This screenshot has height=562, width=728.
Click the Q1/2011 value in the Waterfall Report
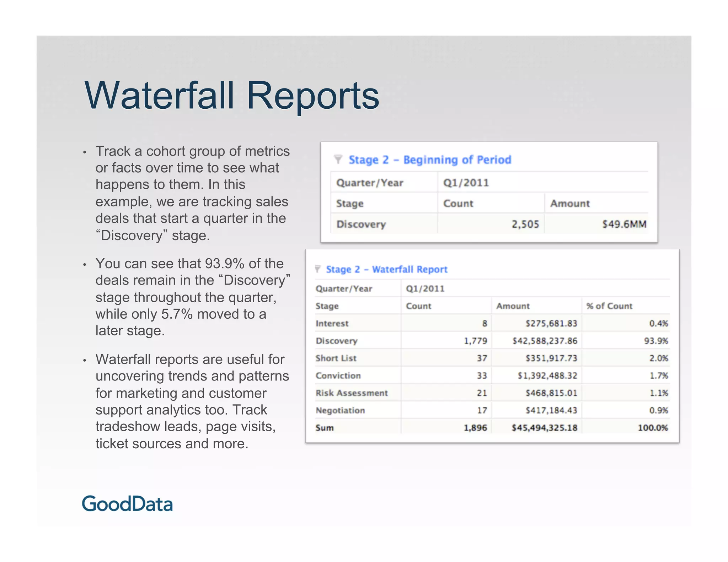(425, 288)
